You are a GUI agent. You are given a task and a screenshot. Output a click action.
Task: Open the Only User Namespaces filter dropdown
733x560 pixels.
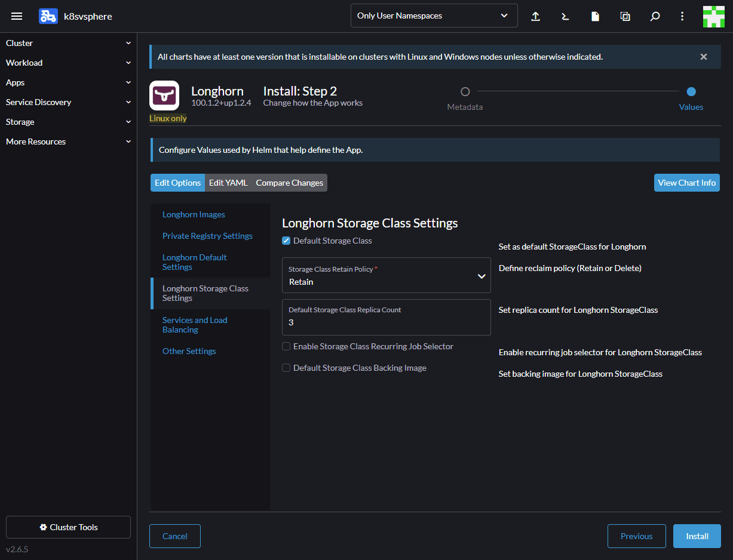pos(434,16)
